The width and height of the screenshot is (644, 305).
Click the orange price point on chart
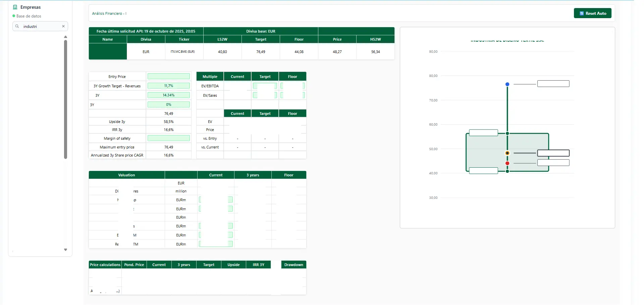(x=507, y=153)
